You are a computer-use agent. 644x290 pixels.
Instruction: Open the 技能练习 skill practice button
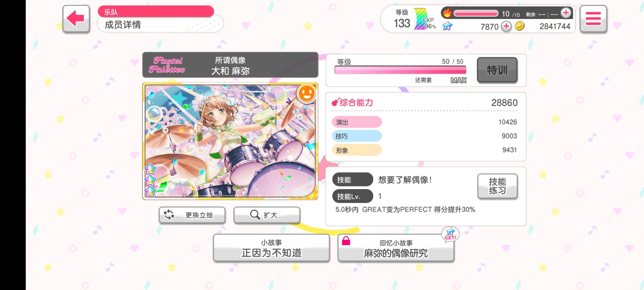(497, 186)
